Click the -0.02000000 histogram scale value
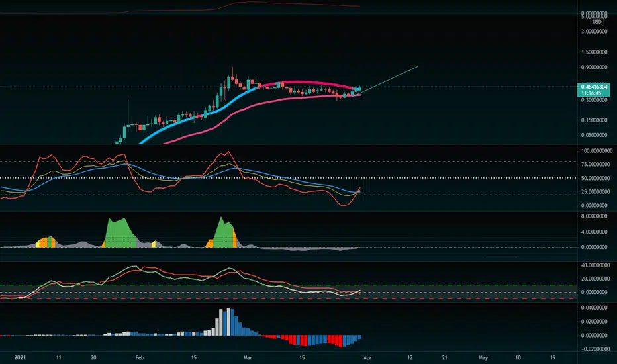The width and height of the screenshot is (617, 364). click(594, 349)
